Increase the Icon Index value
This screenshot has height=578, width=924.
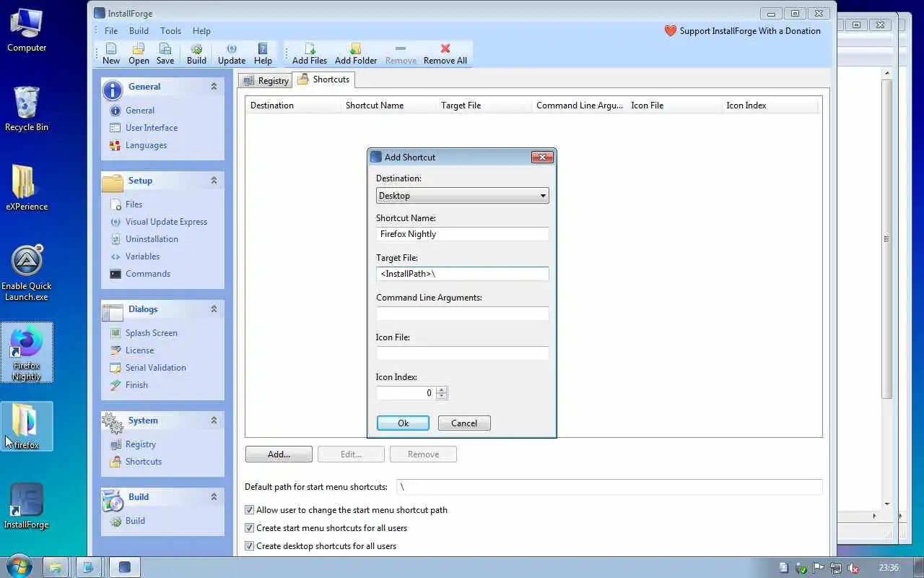[x=442, y=390]
